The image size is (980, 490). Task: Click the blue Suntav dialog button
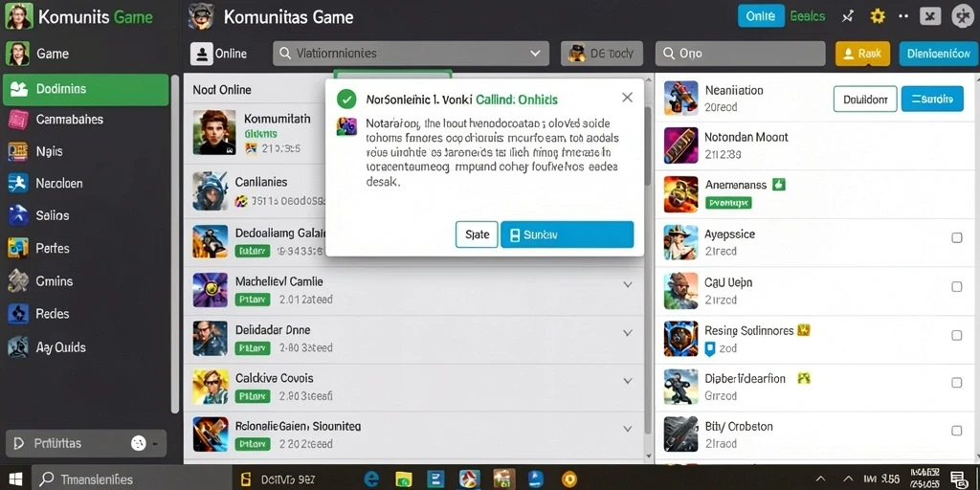pos(567,235)
